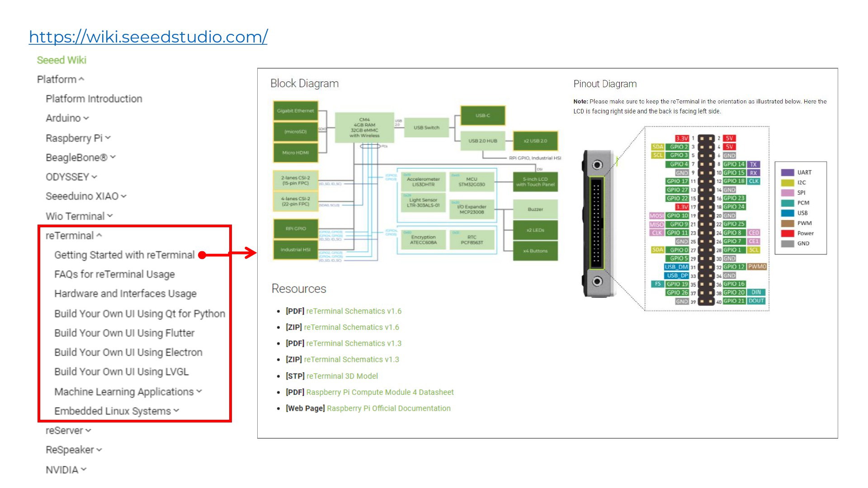Click the Encryption ATECC608A block
Viewport: 868px width, 488px height.
[423, 239]
